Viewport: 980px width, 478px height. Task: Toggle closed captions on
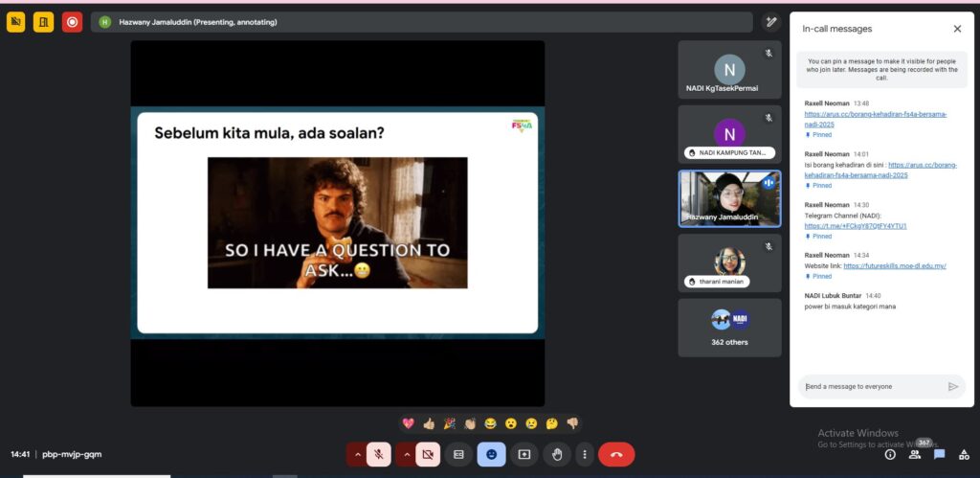pyautogui.click(x=458, y=454)
